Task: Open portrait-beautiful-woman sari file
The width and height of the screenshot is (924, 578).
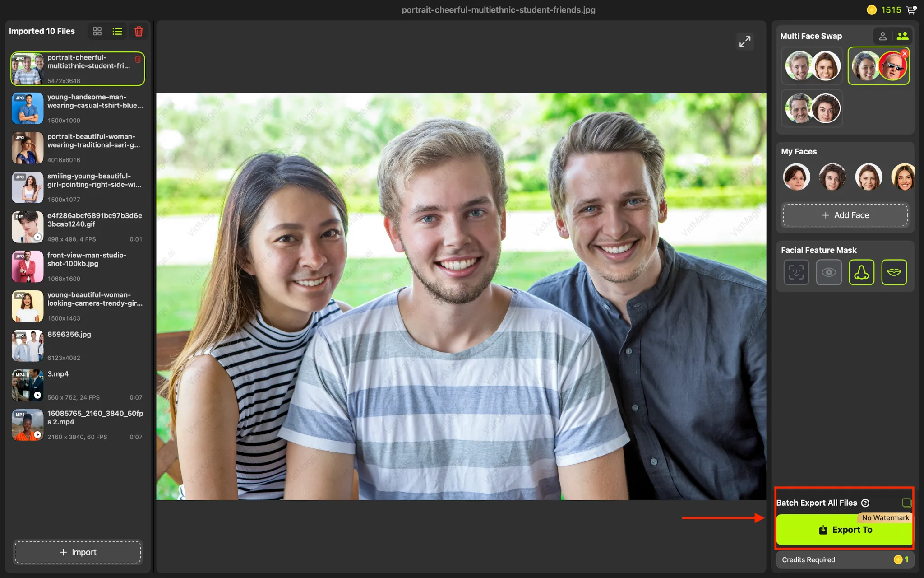Action: click(x=78, y=148)
